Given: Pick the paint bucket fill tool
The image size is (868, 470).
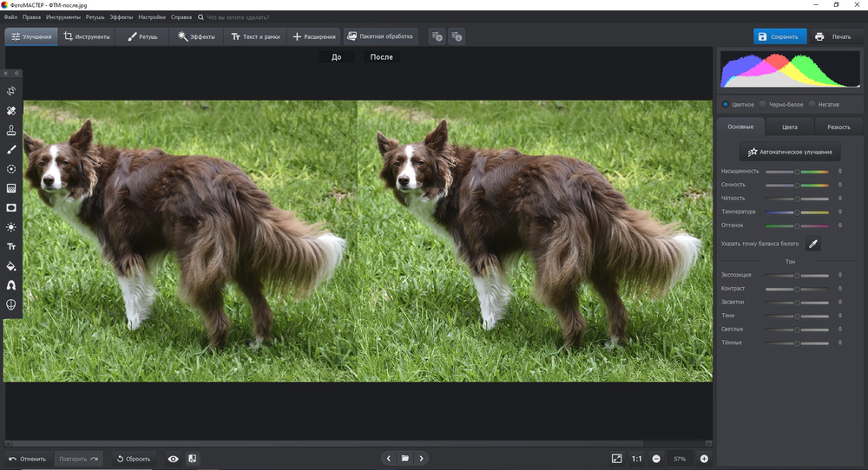Looking at the screenshot, I should (11, 265).
